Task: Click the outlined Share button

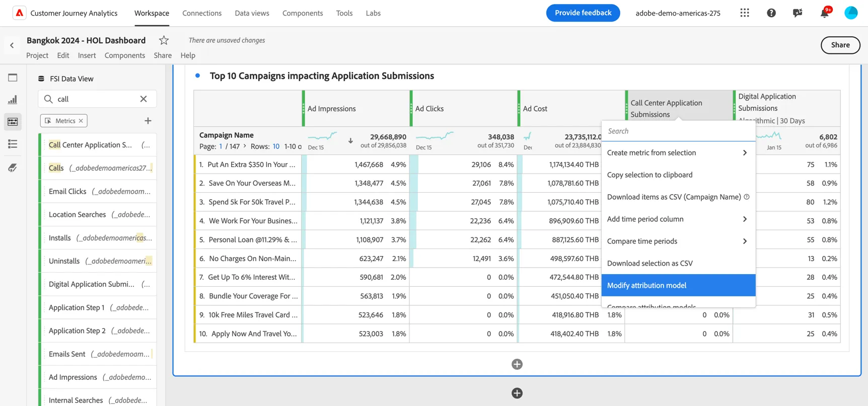Action: [x=840, y=45]
